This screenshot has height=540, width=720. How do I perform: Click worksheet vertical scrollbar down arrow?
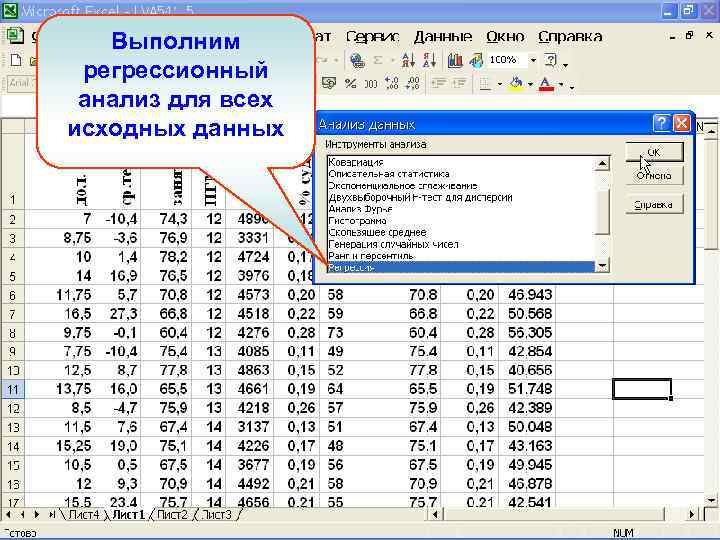(712, 501)
